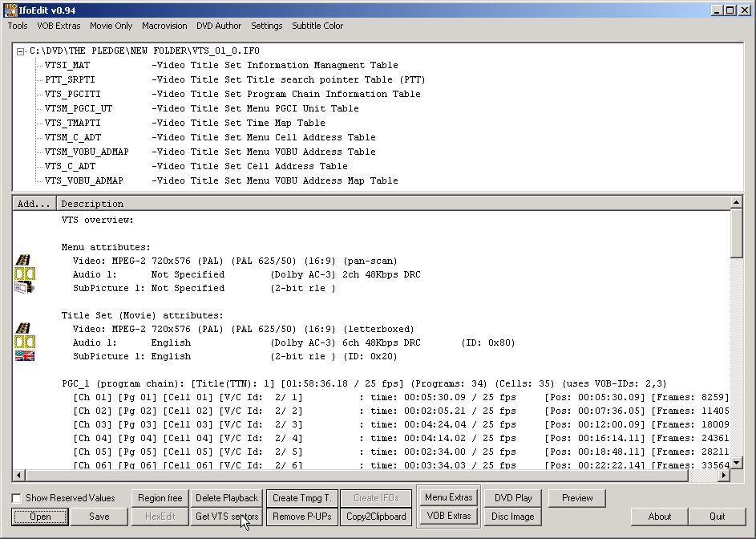Click the IfoEdit title bar app icon
Screen dimensions: 756x539
(x=10, y=10)
